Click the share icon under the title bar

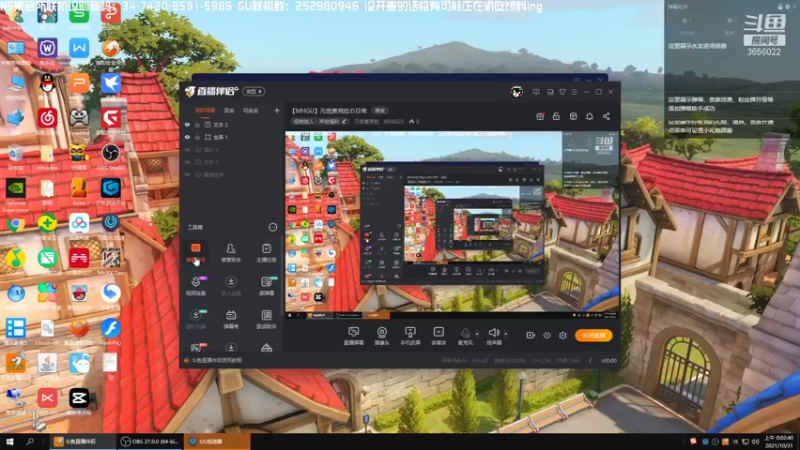coord(606,116)
